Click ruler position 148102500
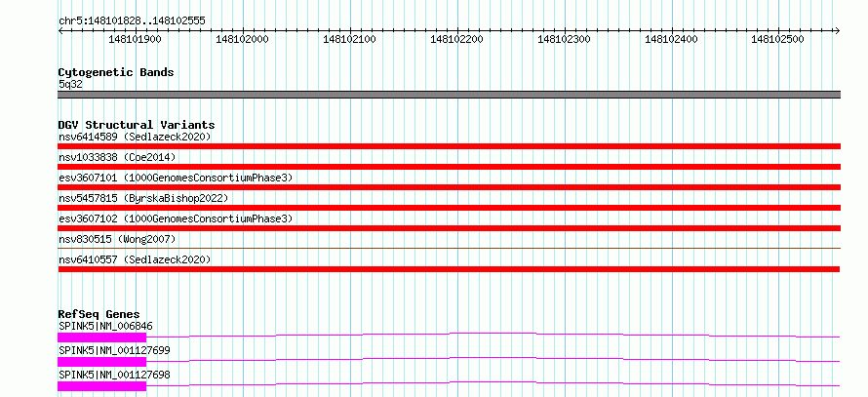 point(777,39)
